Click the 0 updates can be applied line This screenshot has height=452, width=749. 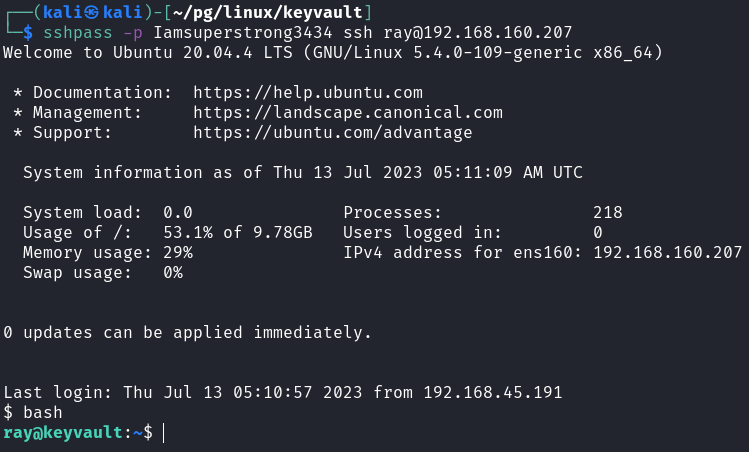[x=188, y=332]
